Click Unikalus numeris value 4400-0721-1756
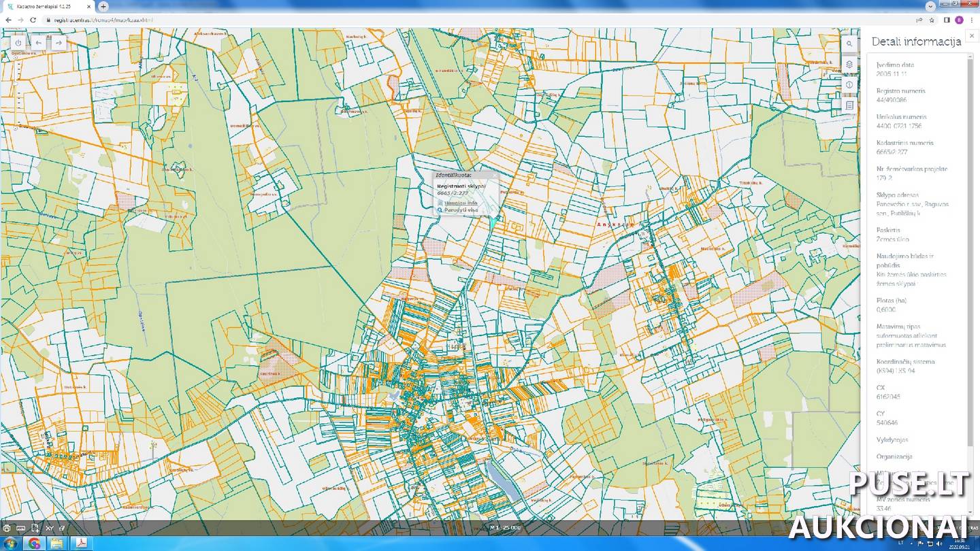The image size is (980, 551). (899, 126)
